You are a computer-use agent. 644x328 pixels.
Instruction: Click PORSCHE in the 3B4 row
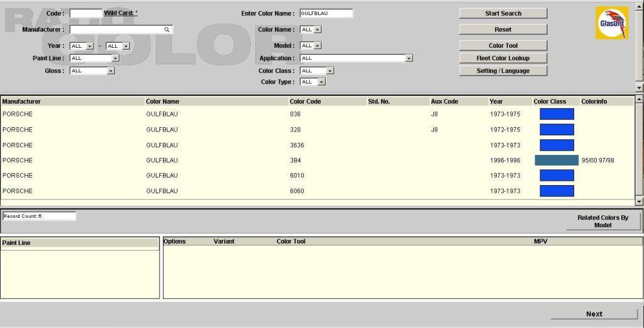point(17,161)
